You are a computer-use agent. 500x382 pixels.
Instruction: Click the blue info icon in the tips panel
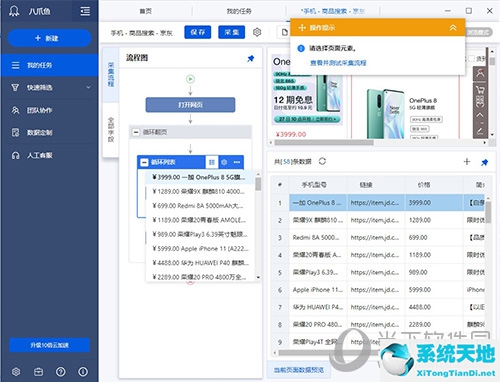tap(301, 48)
